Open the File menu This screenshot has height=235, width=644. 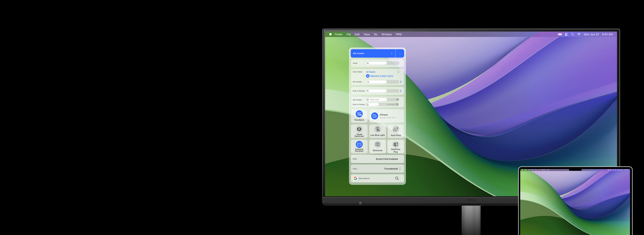pyautogui.click(x=348, y=34)
